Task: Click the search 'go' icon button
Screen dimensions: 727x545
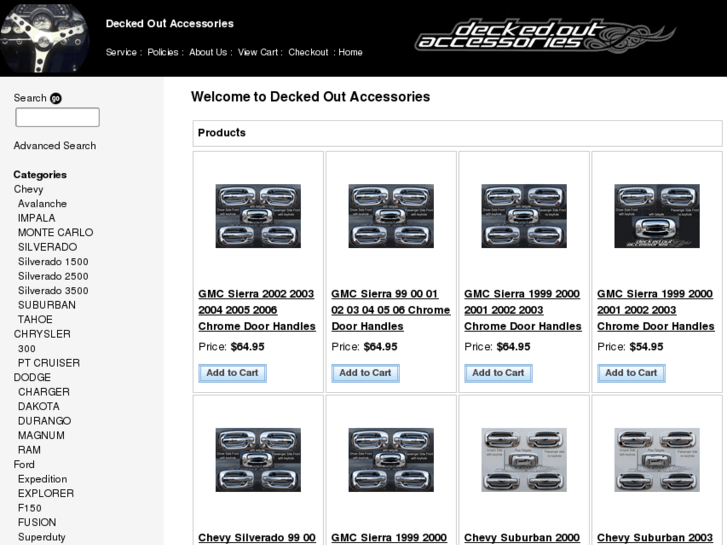Action: [56, 98]
